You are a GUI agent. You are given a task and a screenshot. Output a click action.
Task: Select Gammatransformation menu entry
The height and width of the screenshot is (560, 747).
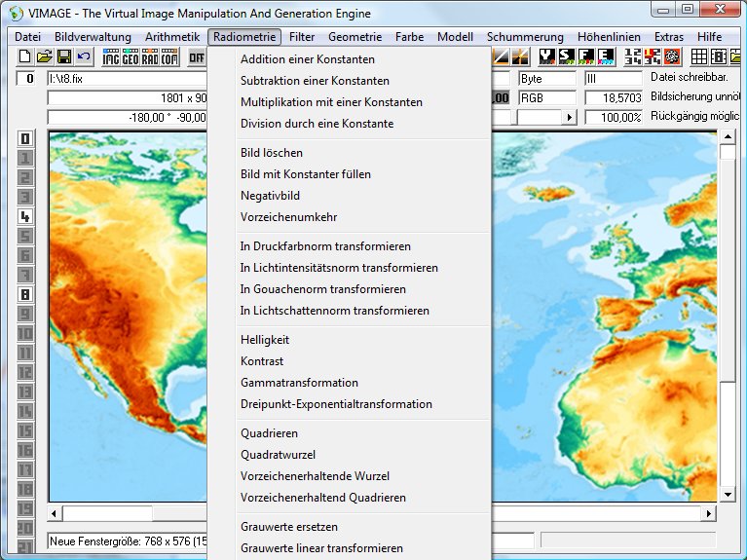299,383
